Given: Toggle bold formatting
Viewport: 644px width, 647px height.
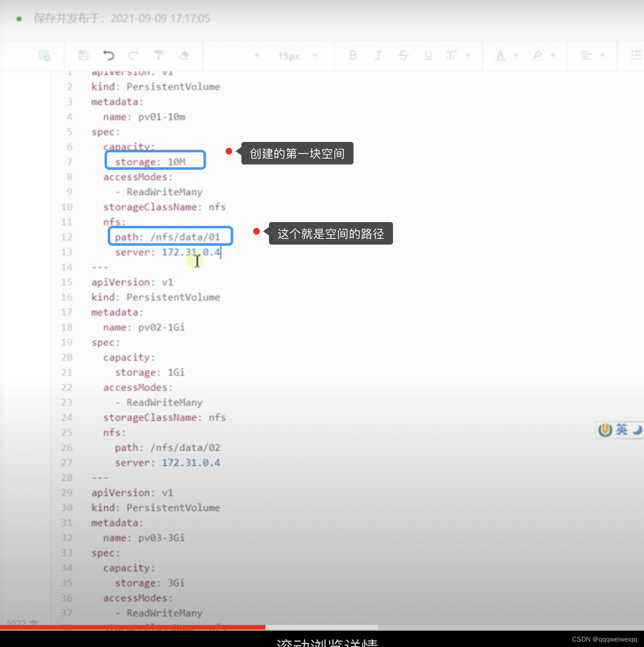Looking at the screenshot, I should 353,55.
